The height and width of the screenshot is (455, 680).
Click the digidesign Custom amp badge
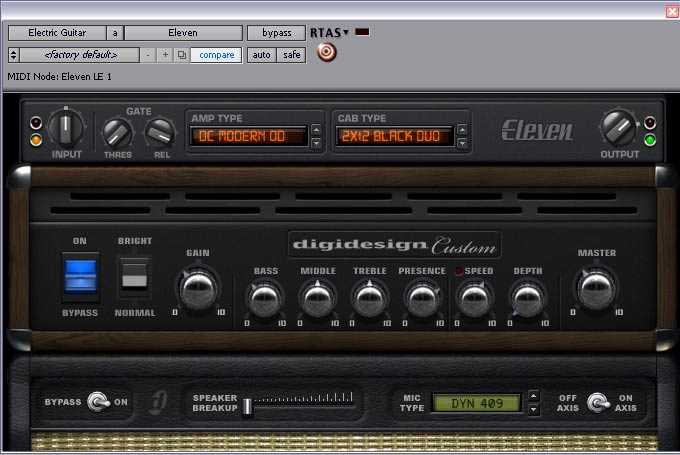[x=394, y=245]
